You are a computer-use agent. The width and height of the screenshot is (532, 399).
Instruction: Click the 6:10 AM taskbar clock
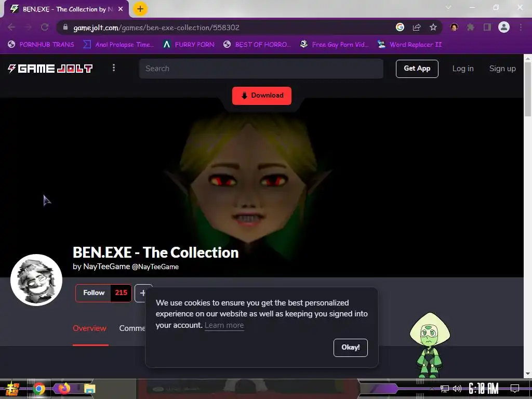484,389
